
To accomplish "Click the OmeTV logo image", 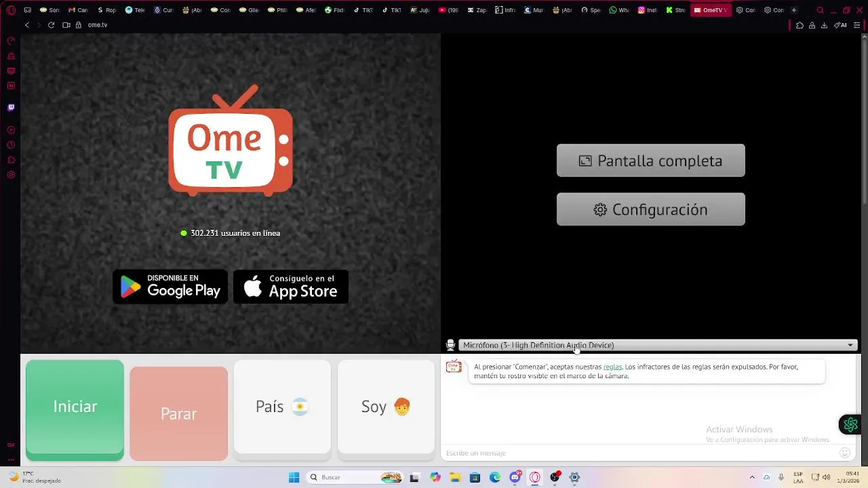I will 231,141.
